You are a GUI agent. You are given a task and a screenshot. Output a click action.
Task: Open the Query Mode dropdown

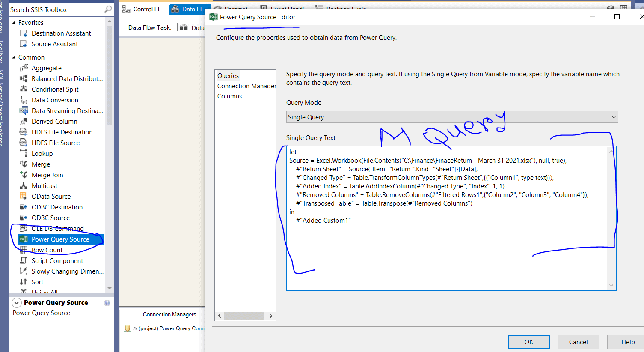[452, 117]
